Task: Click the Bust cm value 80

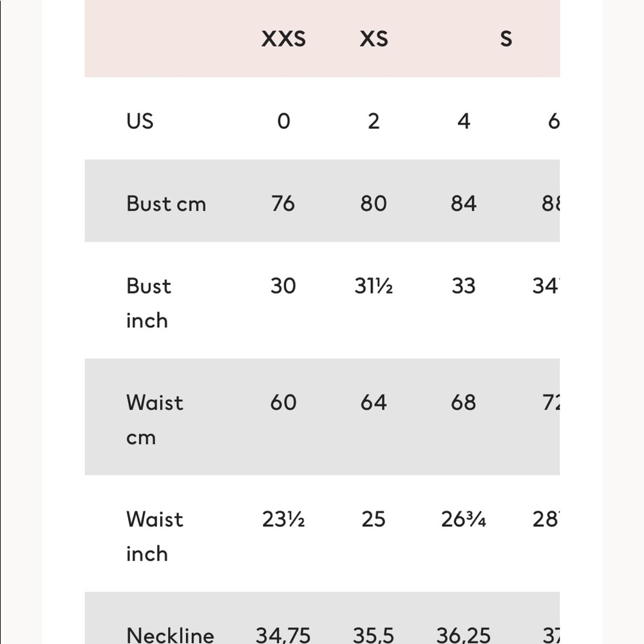Action: coord(374,204)
